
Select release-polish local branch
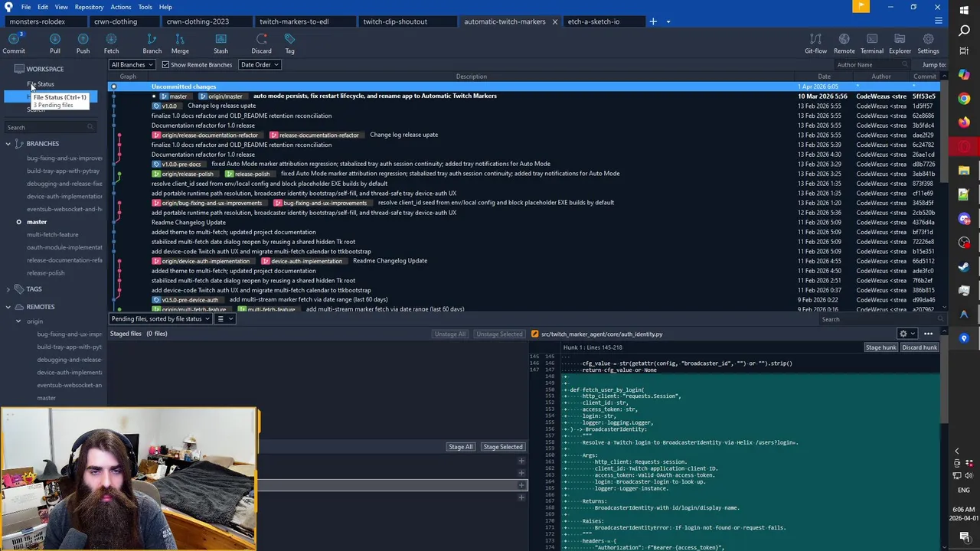[x=46, y=273]
